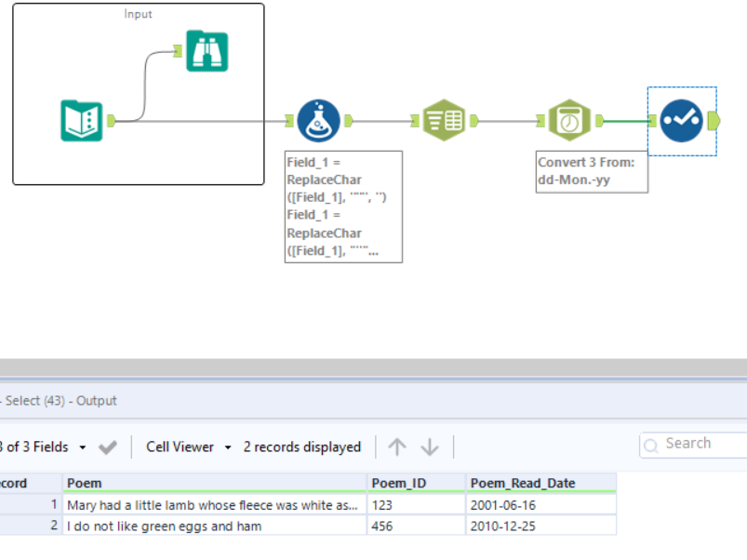Viewport: 747px width, 560px height.
Task: Click the results Search field
Action: click(x=694, y=445)
